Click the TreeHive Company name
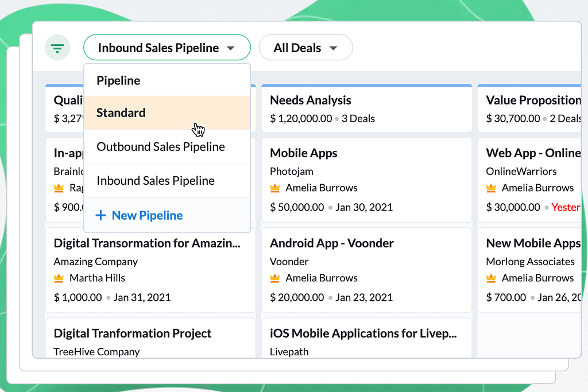 coord(96,352)
